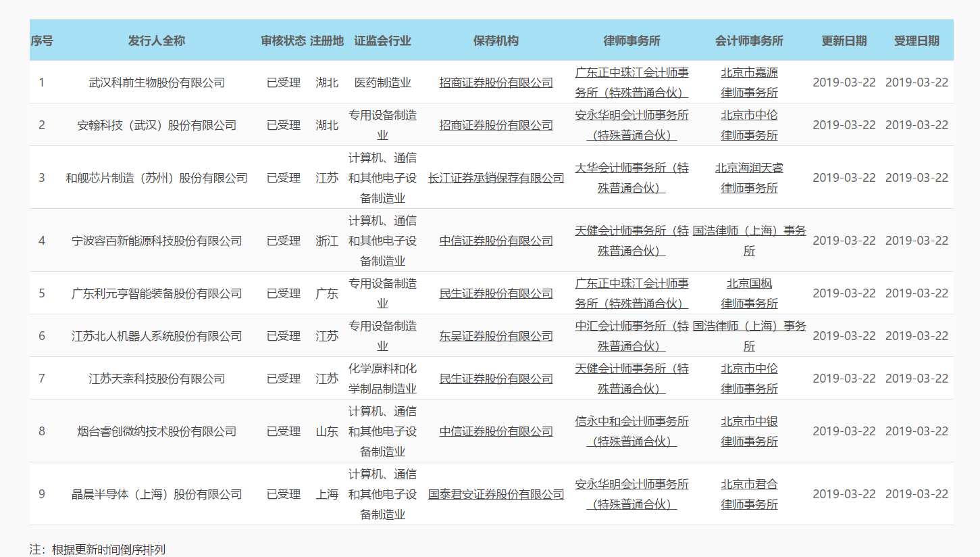
Task: Click 上海 registration location cell
Action: pyautogui.click(x=327, y=494)
